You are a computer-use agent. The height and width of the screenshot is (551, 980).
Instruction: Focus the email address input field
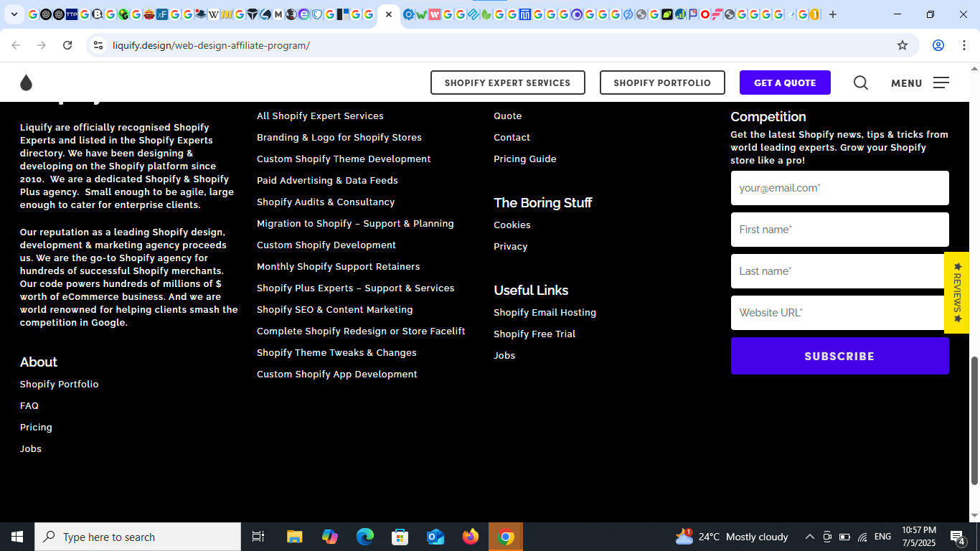[840, 188]
